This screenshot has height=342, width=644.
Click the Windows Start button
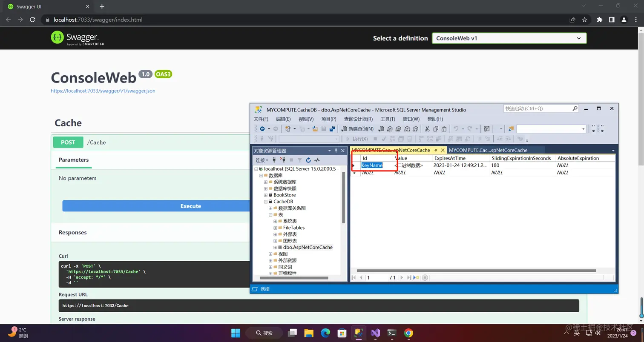click(x=236, y=333)
